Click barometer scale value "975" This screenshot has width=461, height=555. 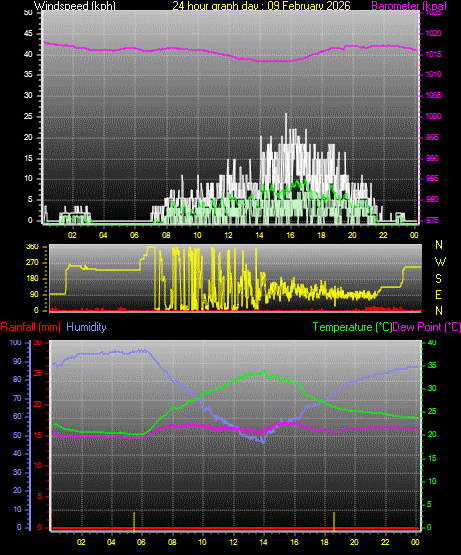(432, 221)
